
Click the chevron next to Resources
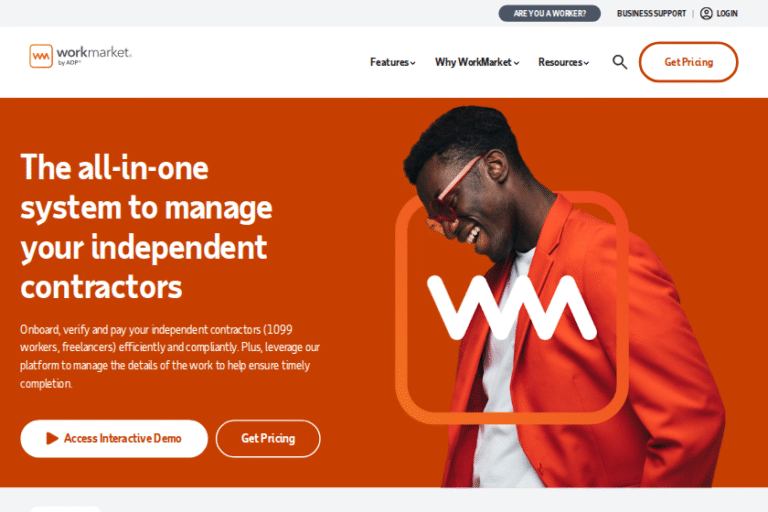(586, 63)
